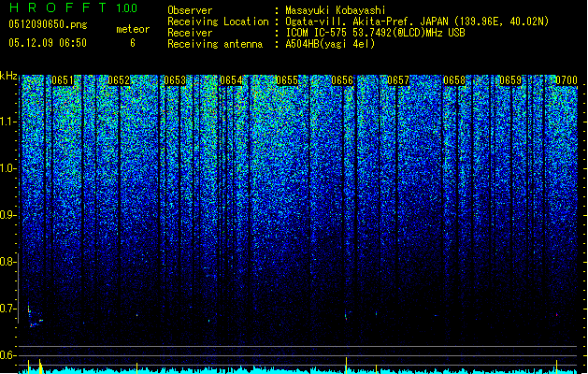Click the kHz axis unit label
The image size is (588, 374).
[x=8, y=76]
